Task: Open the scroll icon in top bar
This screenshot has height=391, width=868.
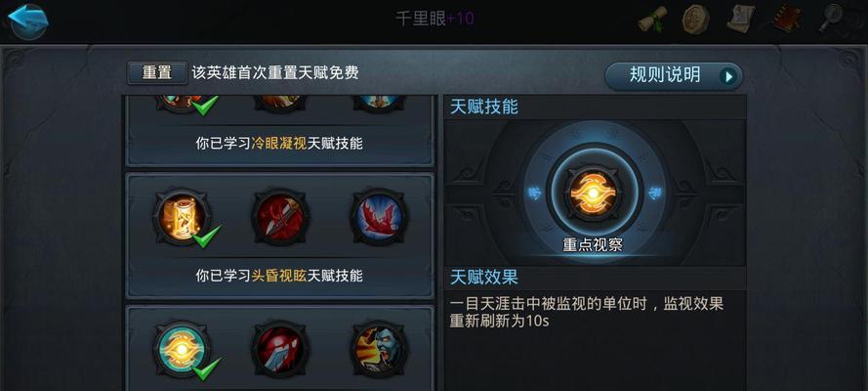Action: click(652, 20)
